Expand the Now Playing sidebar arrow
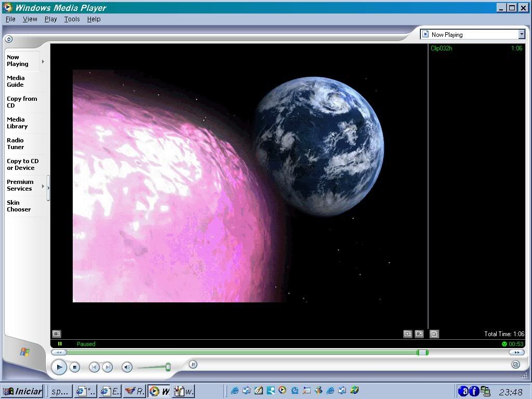 pyautogui.click(x=43, y=61)
